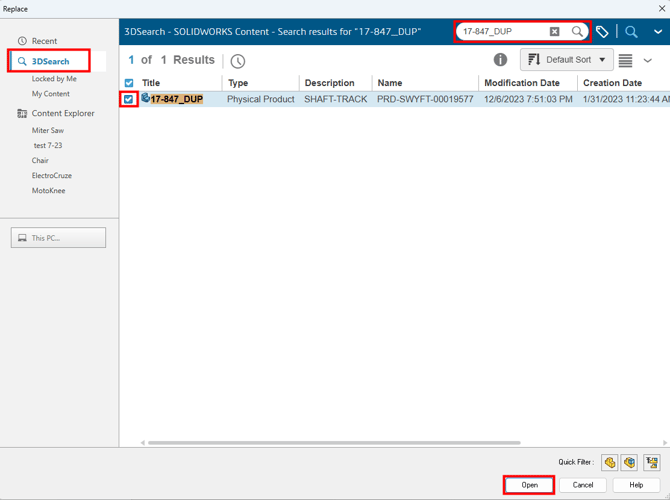
Task: Close the Replace dialog
Action: point(662,9)
